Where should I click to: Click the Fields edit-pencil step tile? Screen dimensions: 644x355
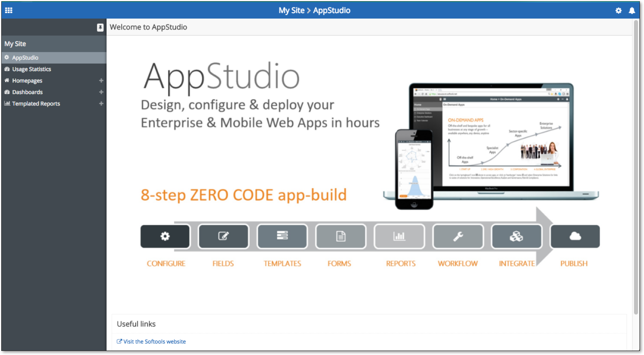click(x=224, y=236)
